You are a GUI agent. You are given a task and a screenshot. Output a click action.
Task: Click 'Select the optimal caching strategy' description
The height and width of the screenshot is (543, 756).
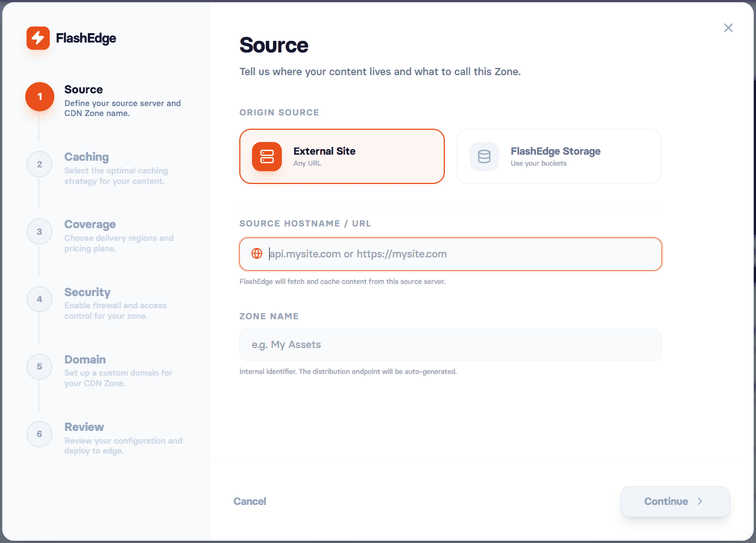point(116,176)
